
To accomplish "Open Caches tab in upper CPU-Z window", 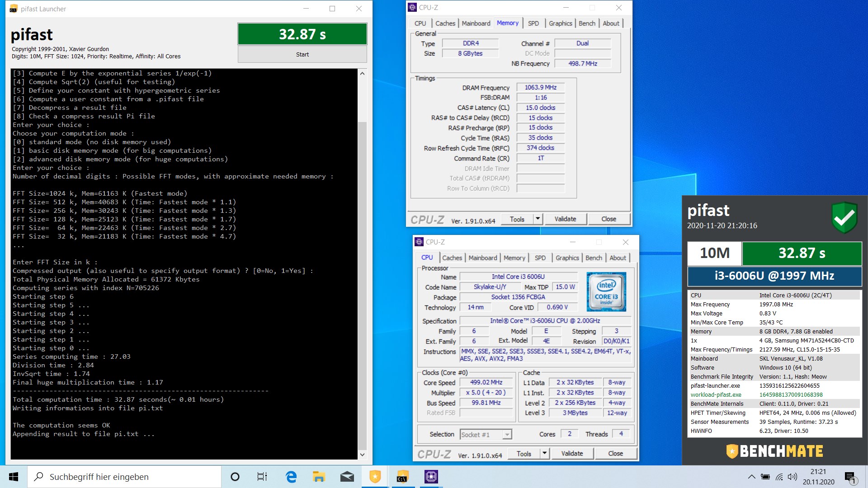I will coord(445,23).
